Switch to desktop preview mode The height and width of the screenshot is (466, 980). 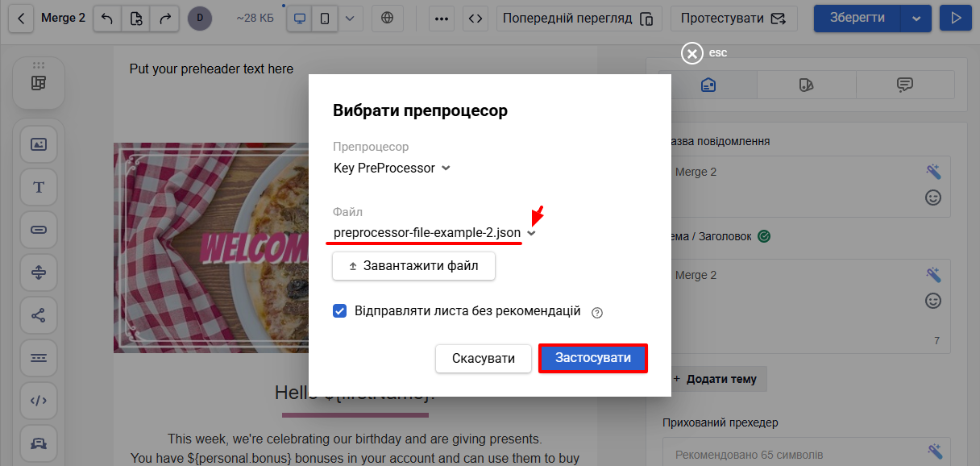click(300, 18)
